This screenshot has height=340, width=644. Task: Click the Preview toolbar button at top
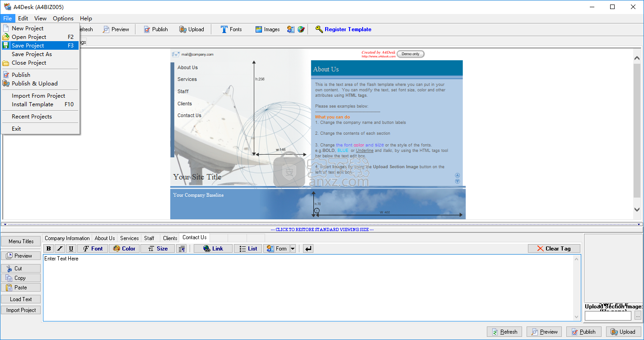tap(116, 29)
